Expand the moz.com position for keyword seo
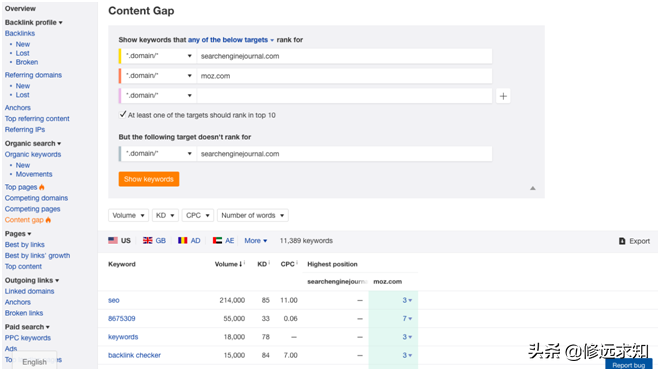 407,300
